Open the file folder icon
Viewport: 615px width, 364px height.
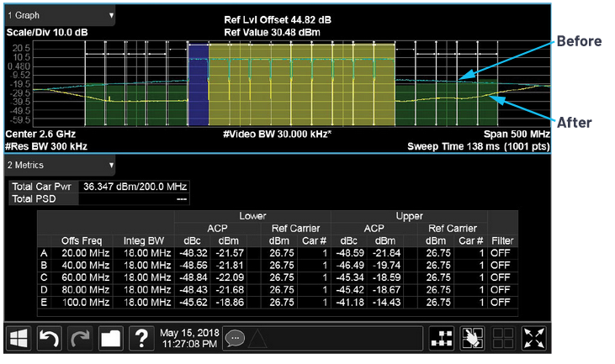[110, 338]
